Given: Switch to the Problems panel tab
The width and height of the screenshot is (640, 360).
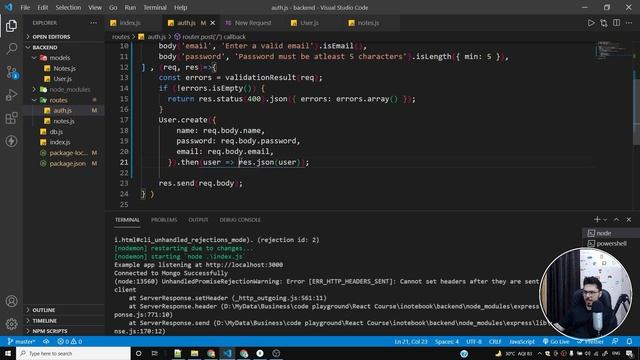Looking at the screenshot, I should pos(164,220).
